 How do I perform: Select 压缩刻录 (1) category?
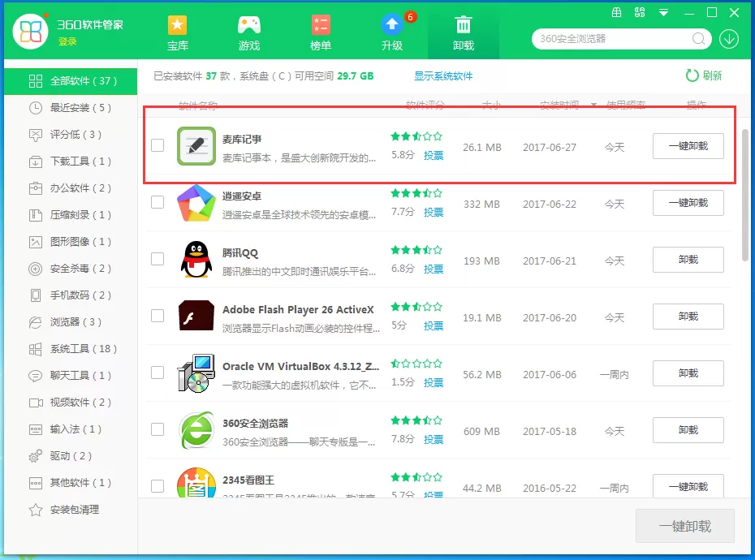tap(71, 215)
